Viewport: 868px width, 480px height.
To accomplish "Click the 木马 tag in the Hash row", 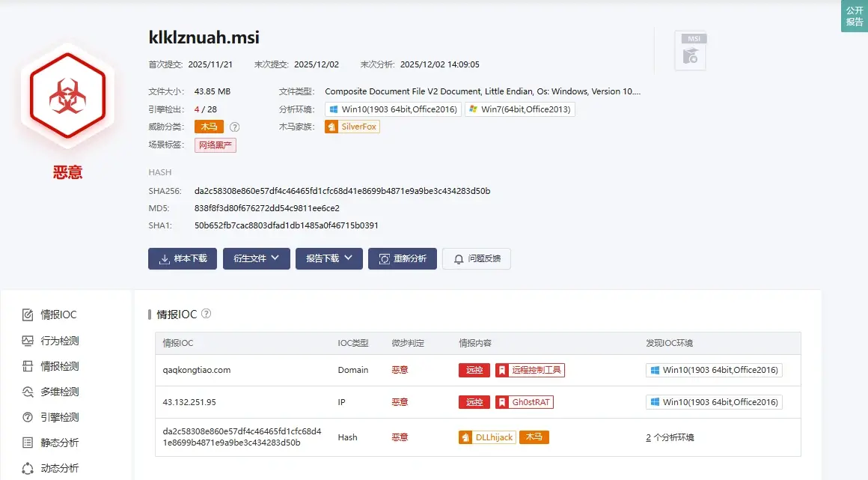I will [534, 437].
